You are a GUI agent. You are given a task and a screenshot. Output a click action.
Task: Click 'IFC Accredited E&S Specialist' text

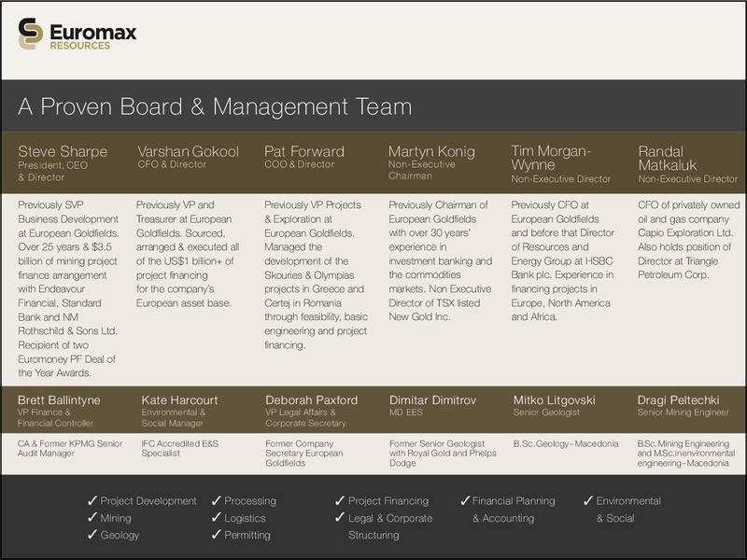tap(179, 449)
